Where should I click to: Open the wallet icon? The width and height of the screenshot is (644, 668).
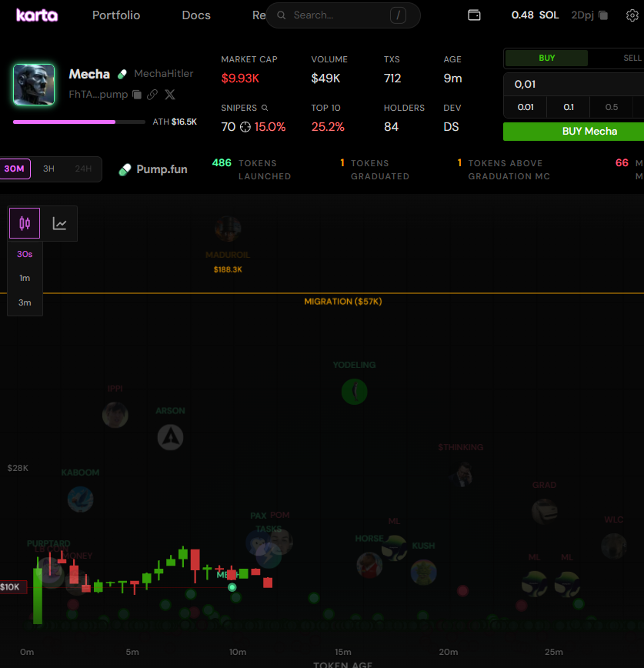pos(474,15)
